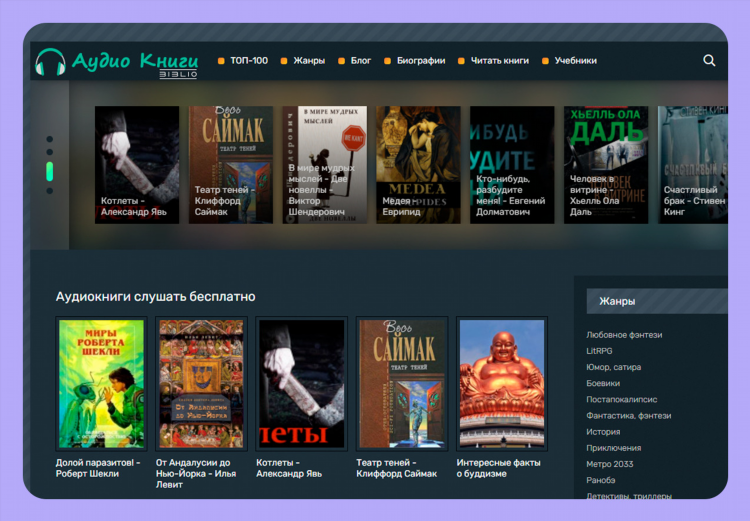Open title link Театр теней - Клиффорд Саймак below cover
750x521 pixels.
[397, 468]
